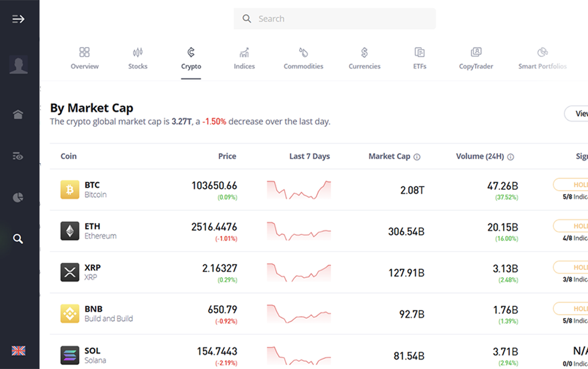Click the Last 7 Days column header

tap(310, 156)
